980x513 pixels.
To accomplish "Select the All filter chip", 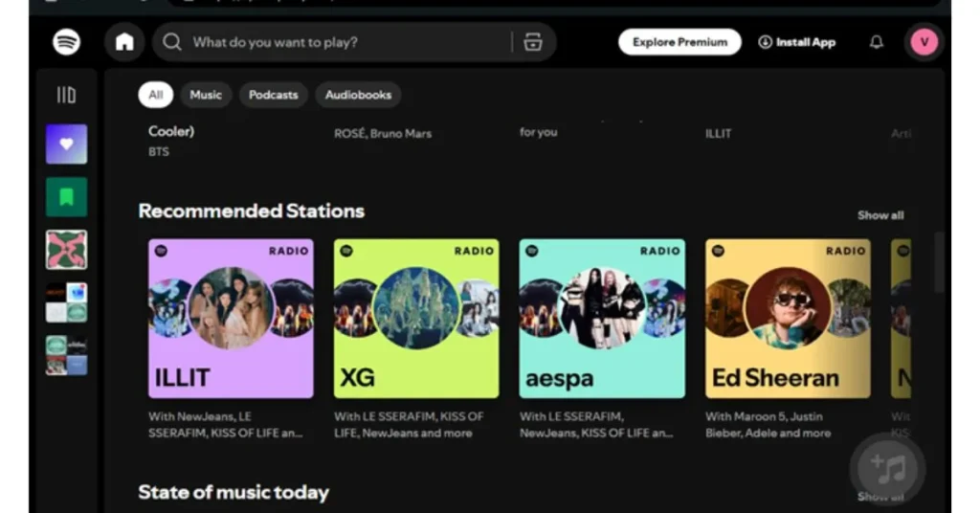I will (156, 95).
